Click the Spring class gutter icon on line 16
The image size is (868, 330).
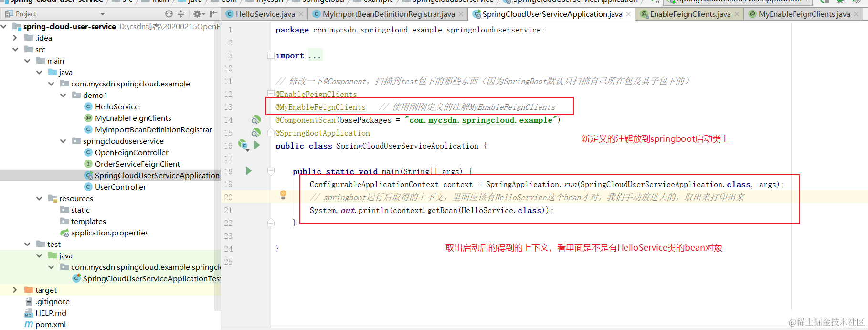click(243, 145)
